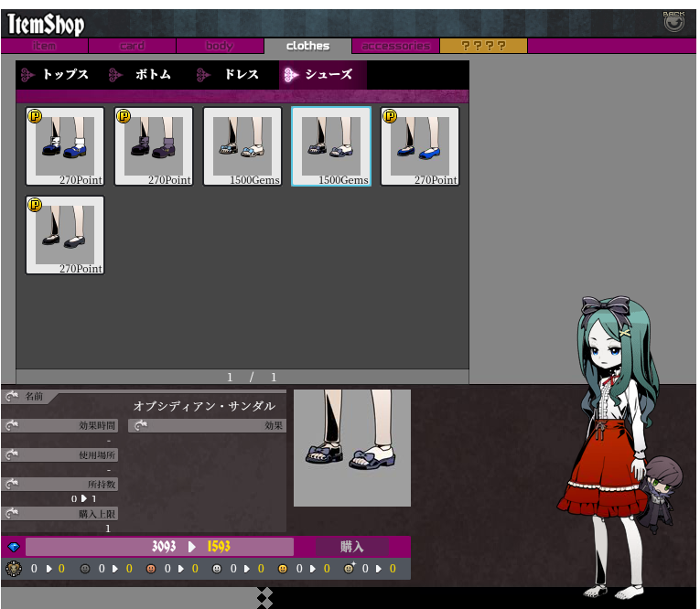
Task: Click the red smiley face coin icon
Action: click(x=151, y=569)
